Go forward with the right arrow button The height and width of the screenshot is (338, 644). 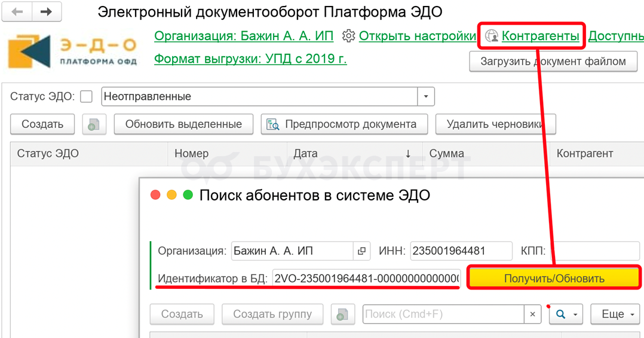pyautogui.click(x=47, y=11)
